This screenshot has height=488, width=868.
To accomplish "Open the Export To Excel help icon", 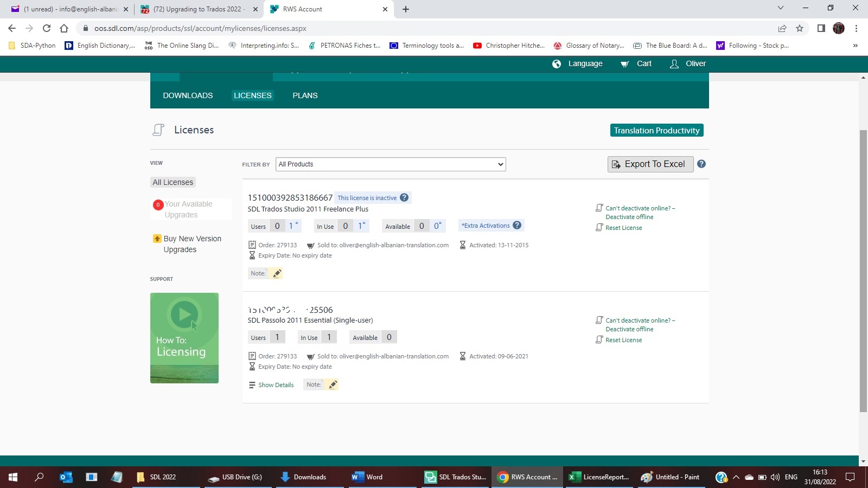I will tap(701, 164).
